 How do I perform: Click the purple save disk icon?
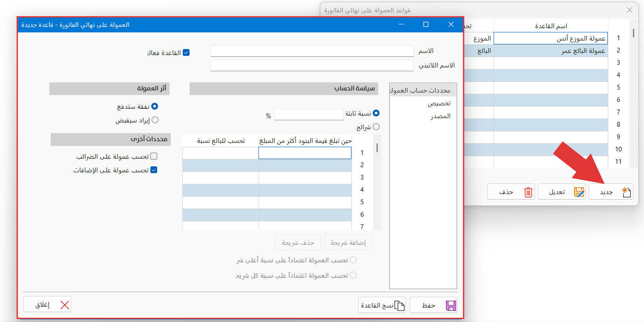coord(451,305)
